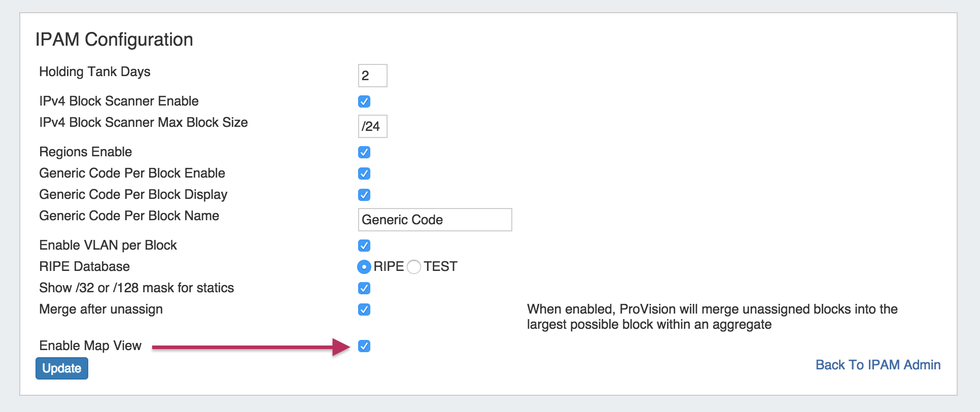980x412 pixels.
Task: Uncheck the Regions Enable checkbox
Action: [x=364, y=152]
